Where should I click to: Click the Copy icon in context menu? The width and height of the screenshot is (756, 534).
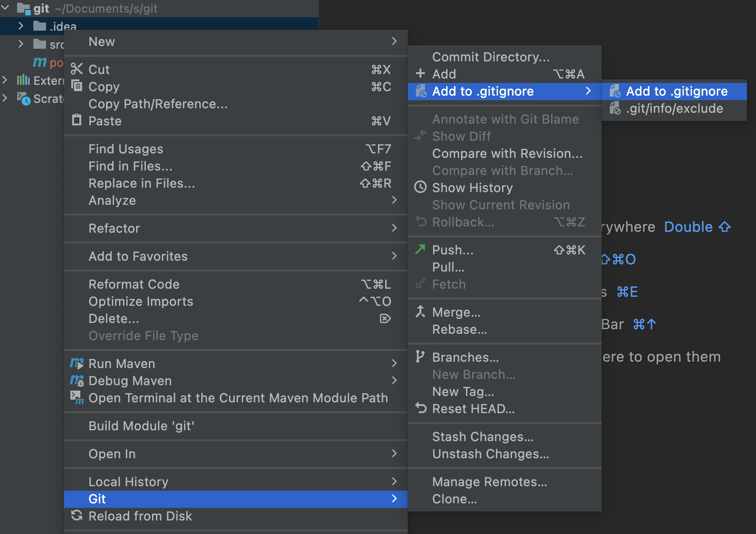[x=77, y=86]
